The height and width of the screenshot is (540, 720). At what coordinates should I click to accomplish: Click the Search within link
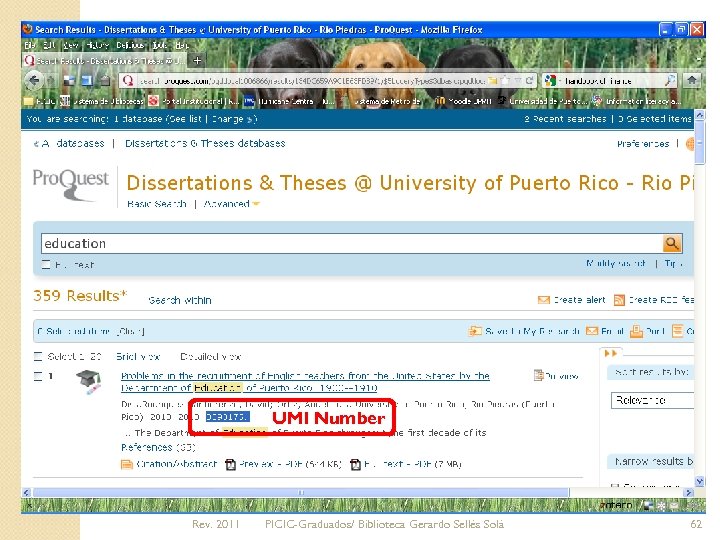click(x=180, y=300)
